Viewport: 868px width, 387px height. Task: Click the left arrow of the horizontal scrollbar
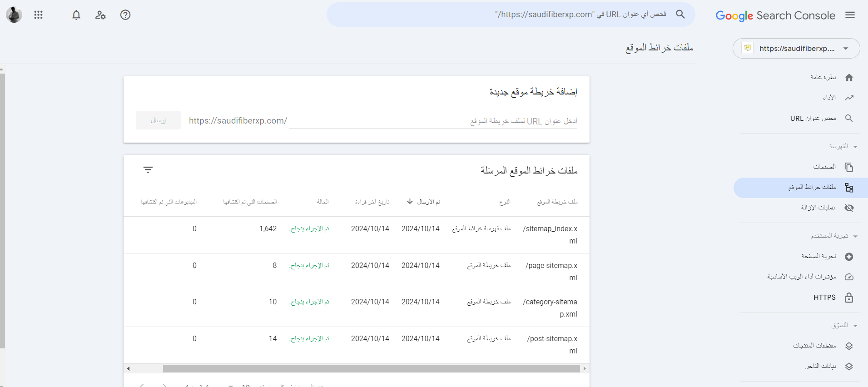coord(129,368)
